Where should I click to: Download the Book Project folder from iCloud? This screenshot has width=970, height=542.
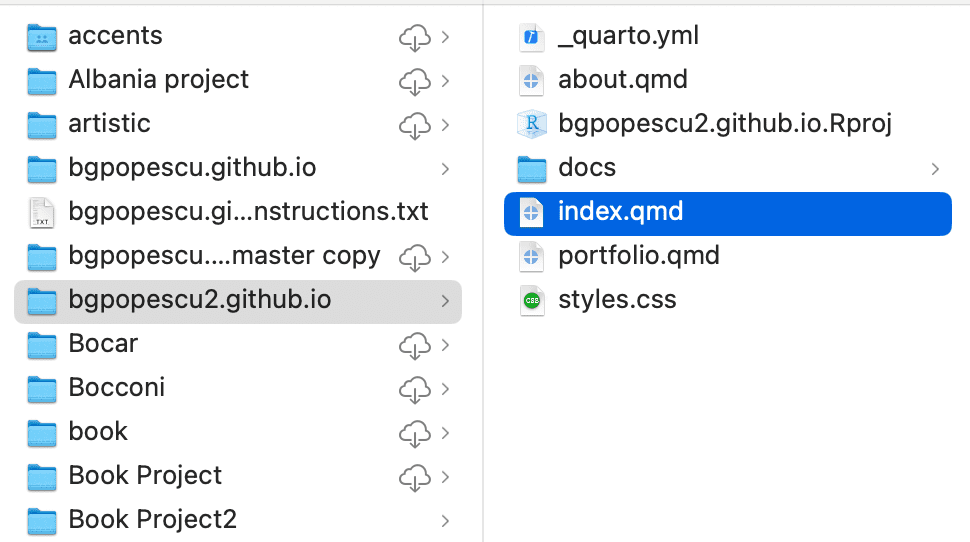414,476
